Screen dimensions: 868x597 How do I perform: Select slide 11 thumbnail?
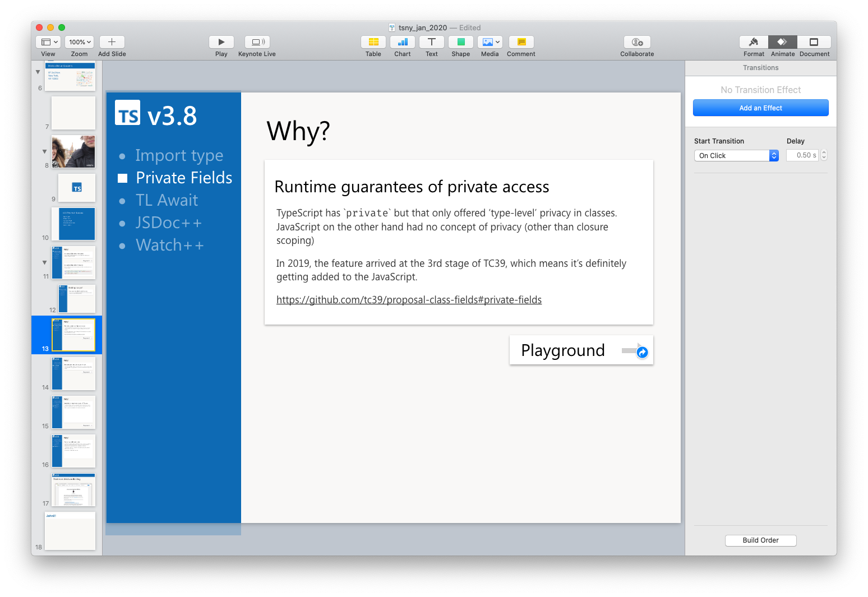tap(73, 262)
